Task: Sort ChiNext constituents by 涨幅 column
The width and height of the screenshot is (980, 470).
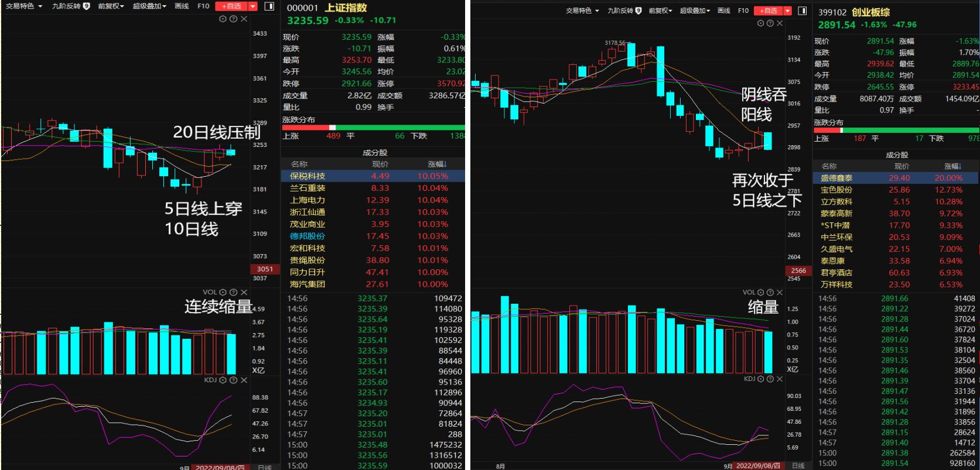Action: (x=953, y=166)
